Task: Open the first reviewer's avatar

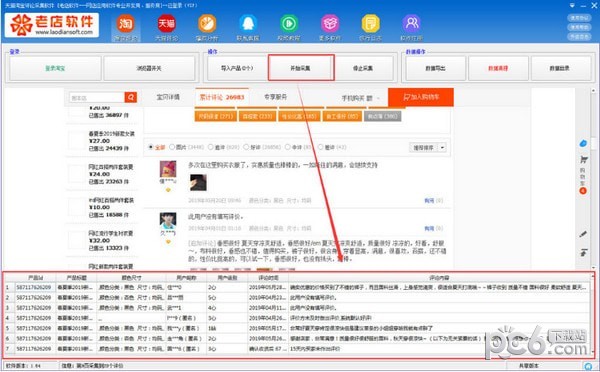Action: [168, 169]
